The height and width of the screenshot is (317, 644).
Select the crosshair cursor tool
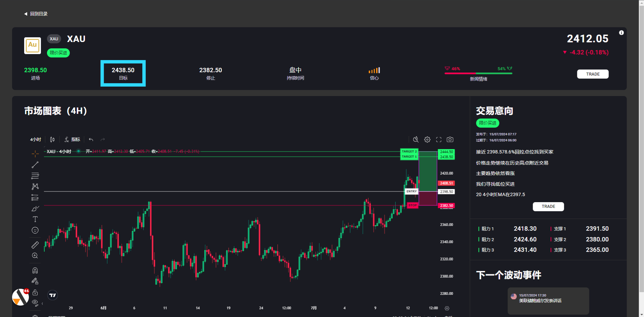[x=35, y=154]
